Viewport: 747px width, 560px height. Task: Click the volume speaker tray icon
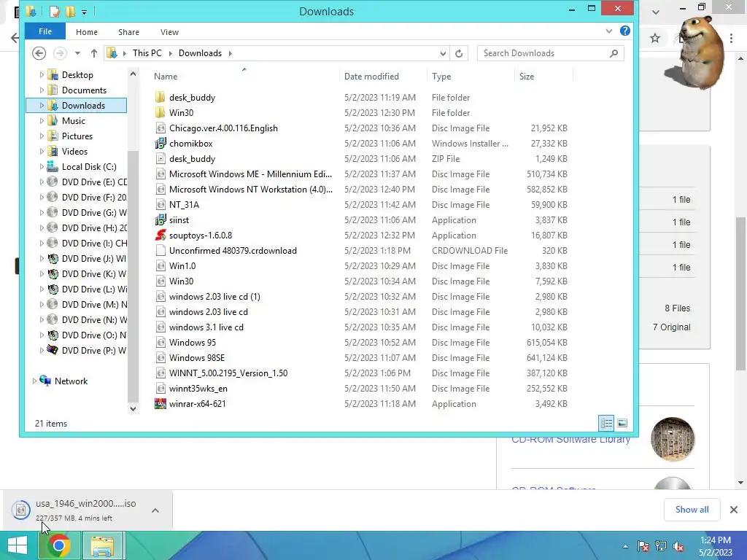(678, 546)
